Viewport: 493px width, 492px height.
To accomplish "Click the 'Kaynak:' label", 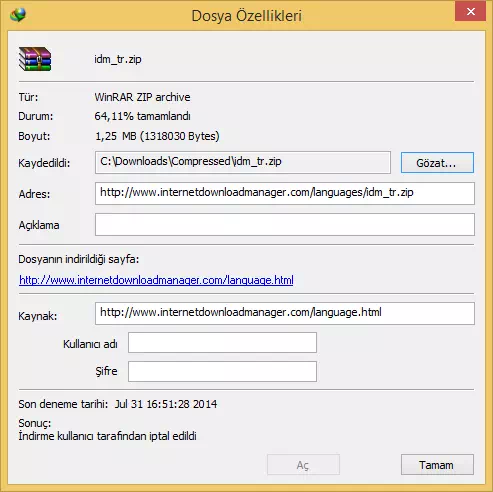I will tap(38, 316).
